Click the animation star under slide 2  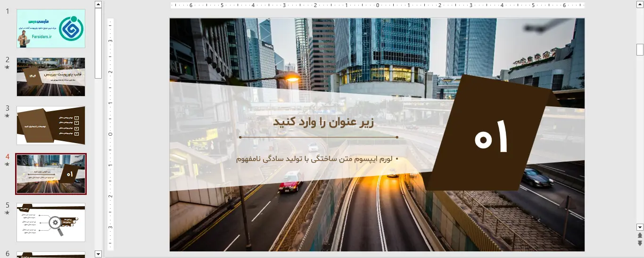7,67
